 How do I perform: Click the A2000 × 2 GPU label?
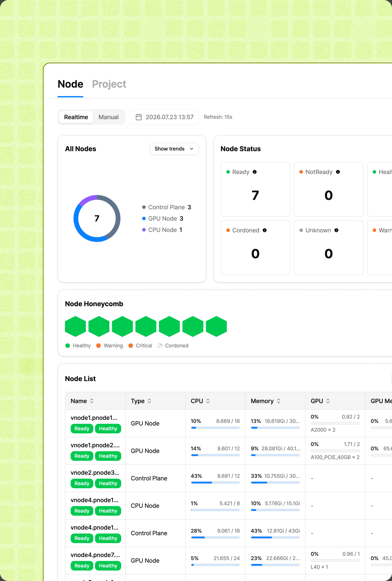click(x=323, y=430)
